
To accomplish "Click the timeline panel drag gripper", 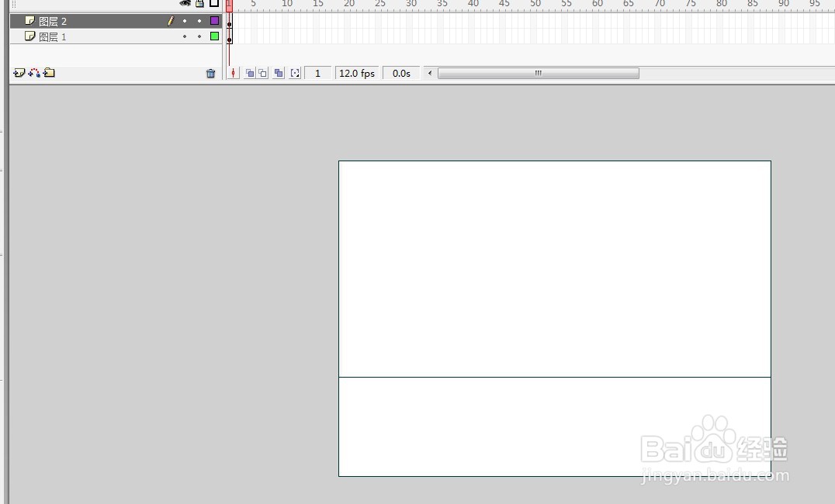I will 14,3.
